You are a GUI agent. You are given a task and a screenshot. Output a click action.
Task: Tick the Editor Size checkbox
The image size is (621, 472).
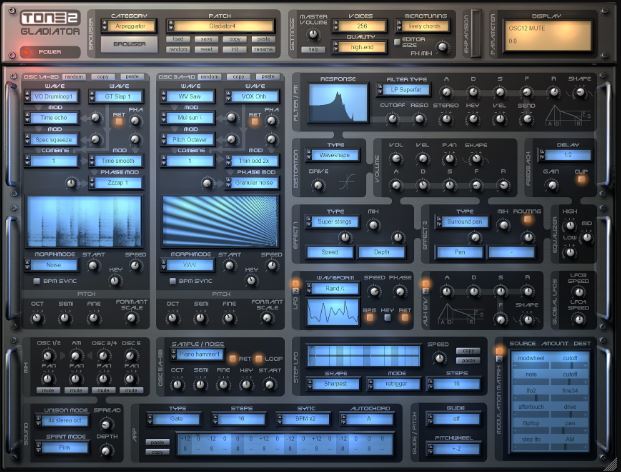click(397, 41)
